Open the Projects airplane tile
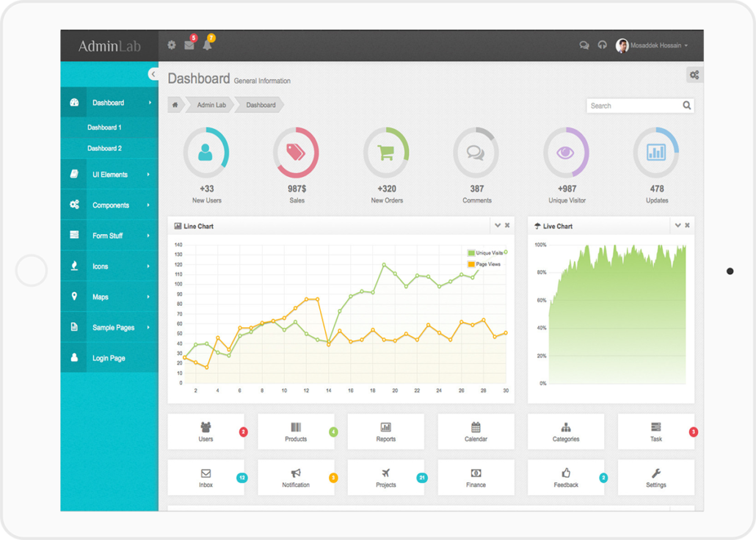This screenshot has height=540, width=756. click(386, 478)
